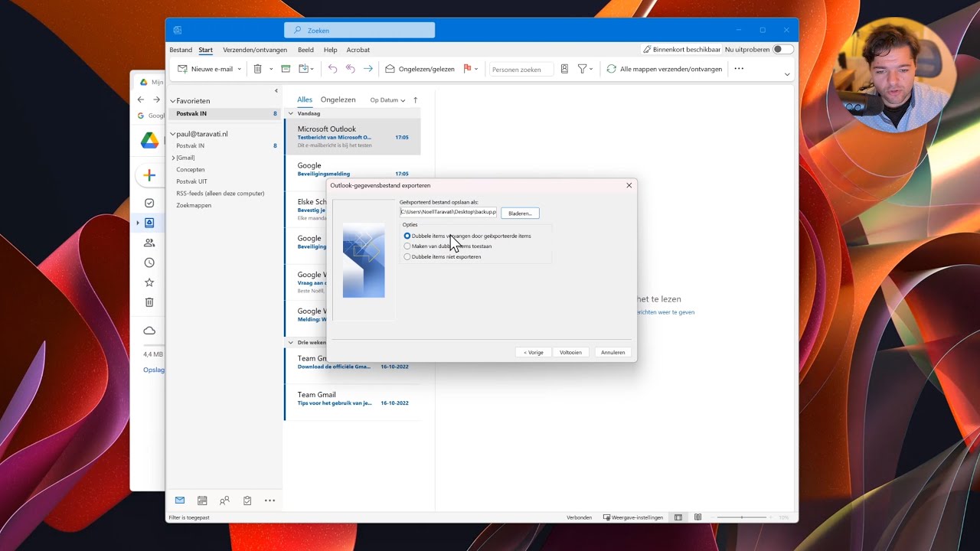Toggle the 'Nu uitproberen' switch
The width and height of the screenshot is (980, 551).
782,49
